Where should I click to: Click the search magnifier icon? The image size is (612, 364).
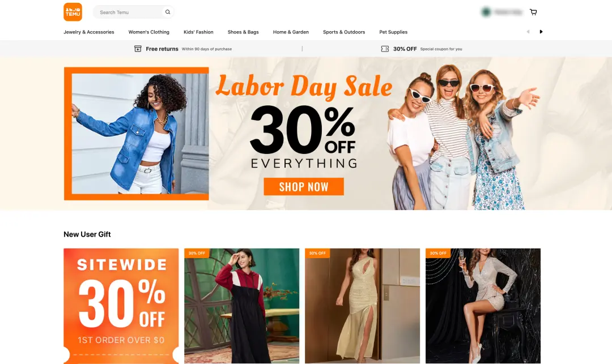click(168, 12)
